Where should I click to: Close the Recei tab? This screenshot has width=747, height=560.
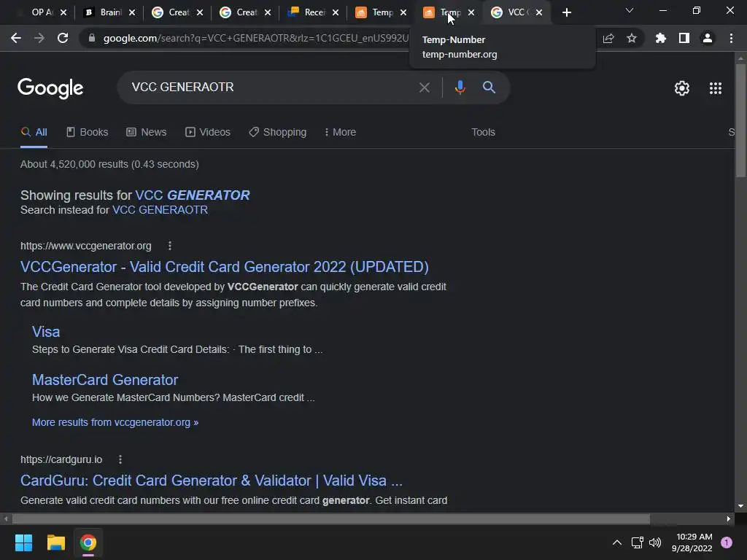[x=336, y=12]
